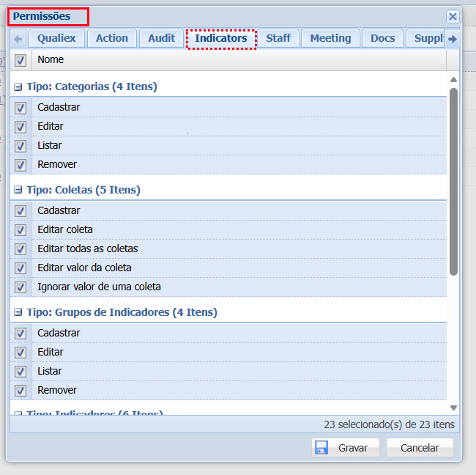476x475 pixels.
Task: Collapse the Tipo: Coletas group
Action: (x=18, y=191)
